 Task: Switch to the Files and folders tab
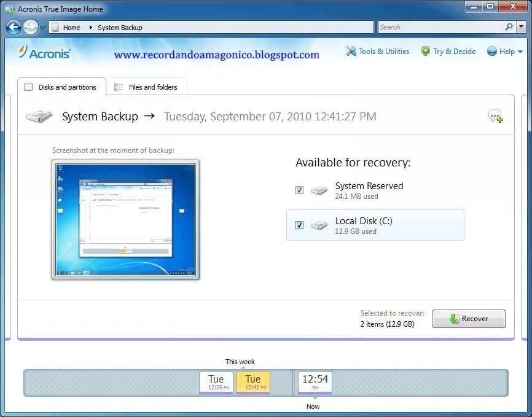[147, 87]
